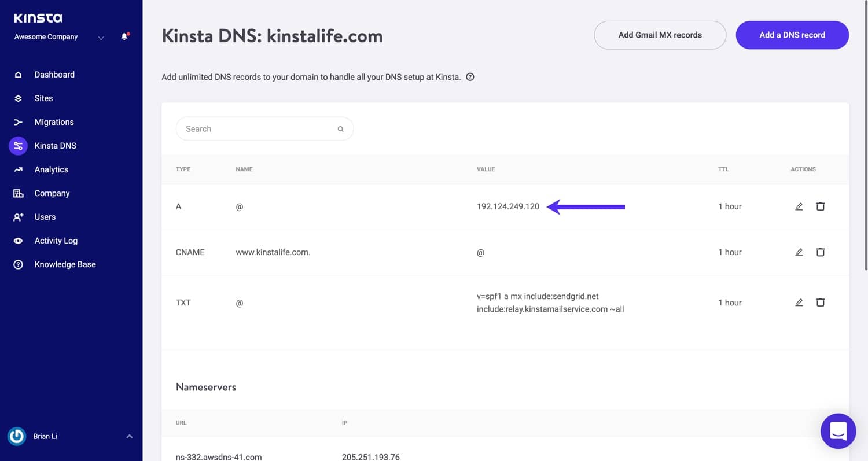Viewport: 868px width, 461px height.
Task: Delete the CNAME record trash icon
Action: pos(820,252)
